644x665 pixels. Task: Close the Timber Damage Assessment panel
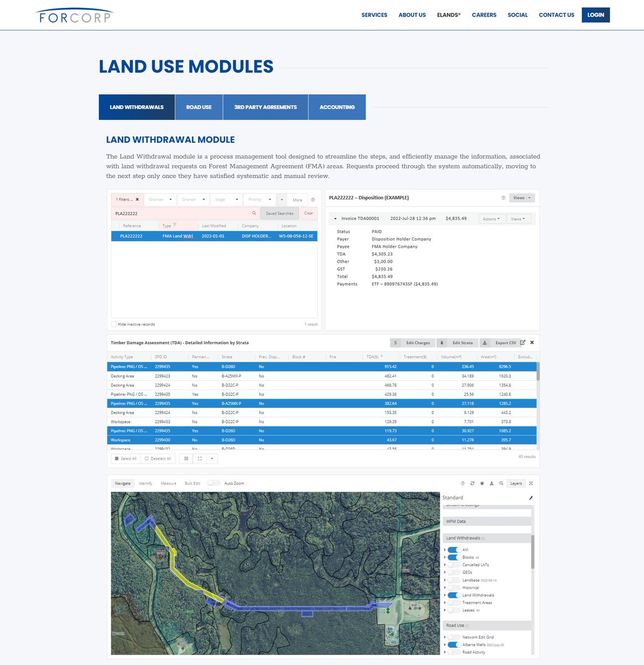pos(532,342)
